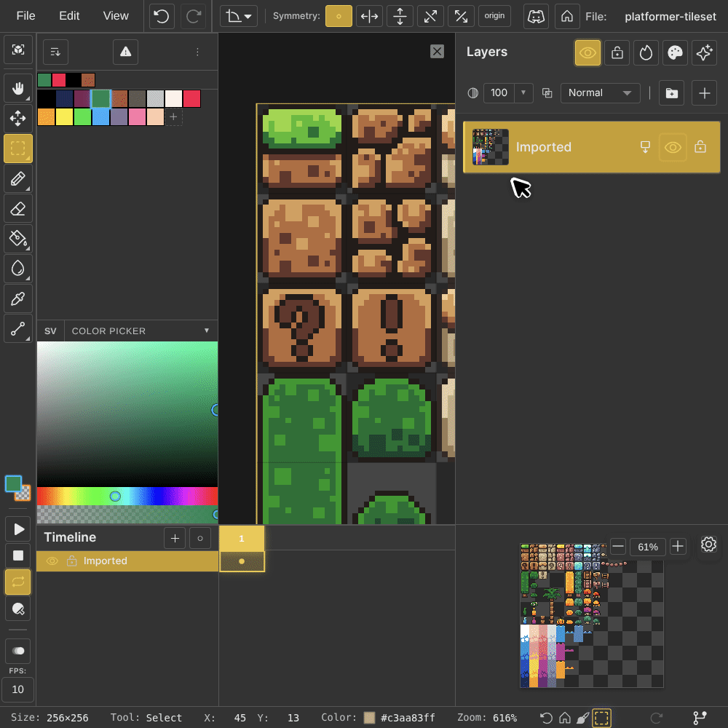Viewport: 728px width, 728px height.
Task: Select frame 1 in the Timeline header
Action: point(242,538)
